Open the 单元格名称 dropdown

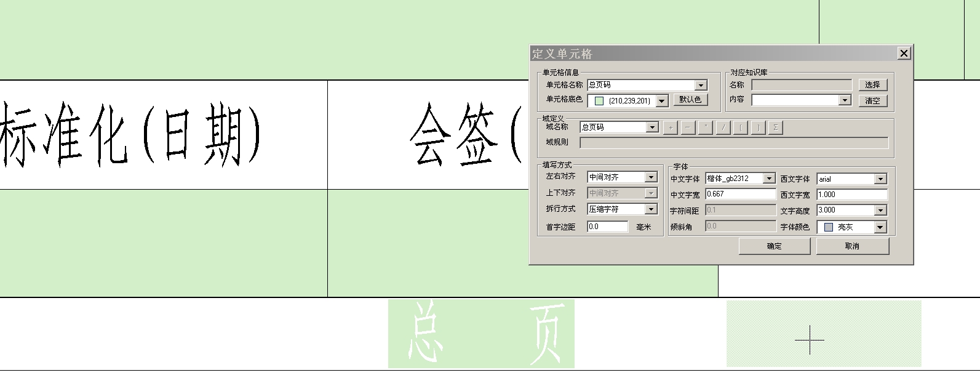[701, 86]
